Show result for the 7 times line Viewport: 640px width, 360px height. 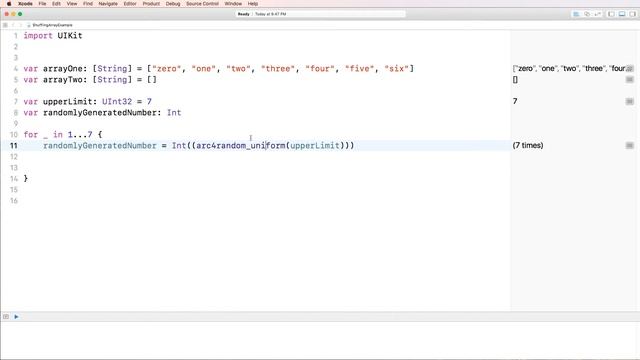tap(630, 145)
